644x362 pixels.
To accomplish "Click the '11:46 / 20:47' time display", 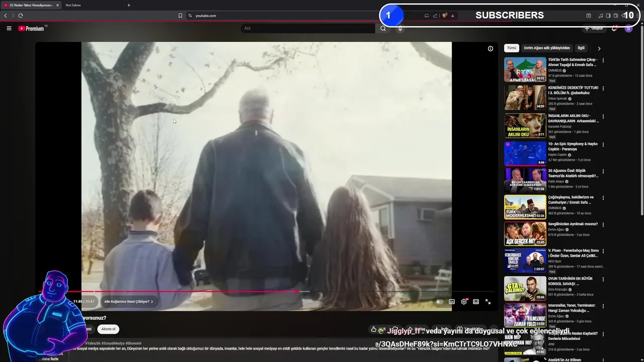I will point(84,302).
